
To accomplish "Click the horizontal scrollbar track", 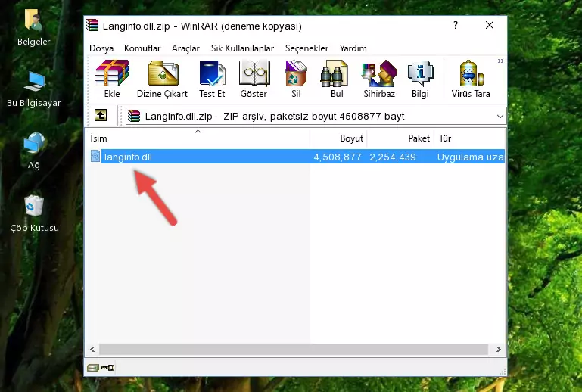I will coord(293,349).
